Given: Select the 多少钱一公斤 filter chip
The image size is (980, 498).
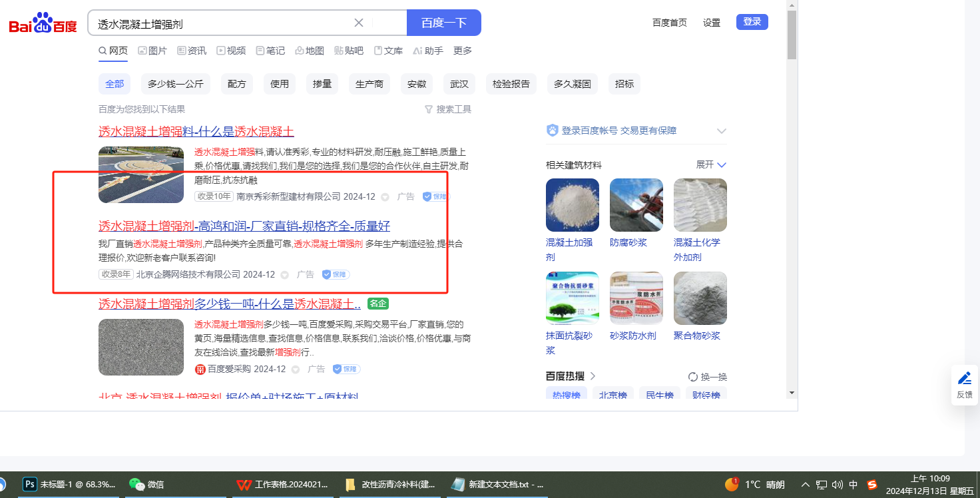Looking at the screenshot, I should click(176, 84).
